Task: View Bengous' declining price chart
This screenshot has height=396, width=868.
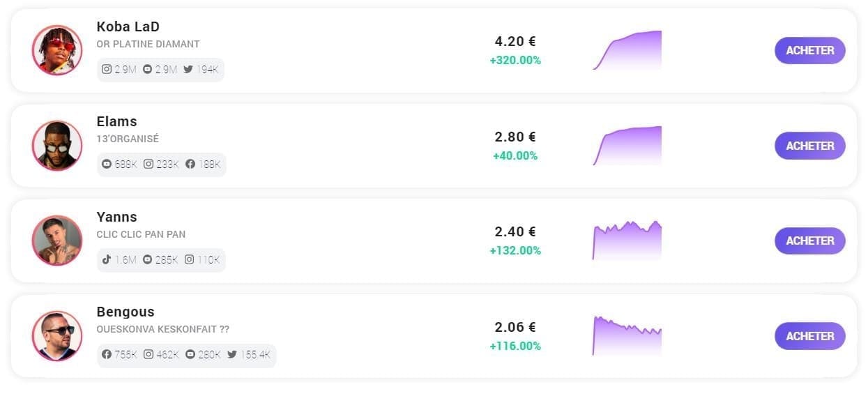Action: pos(627,336)
